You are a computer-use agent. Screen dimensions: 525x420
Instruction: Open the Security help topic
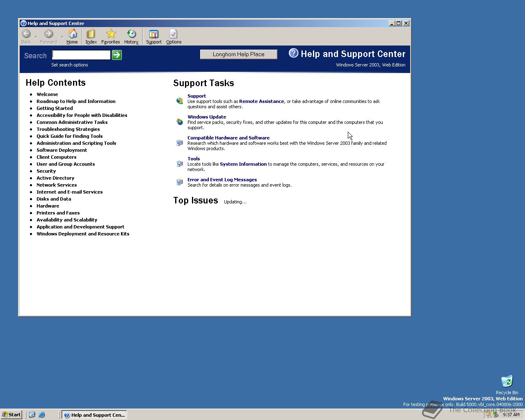tap(46, 171)
